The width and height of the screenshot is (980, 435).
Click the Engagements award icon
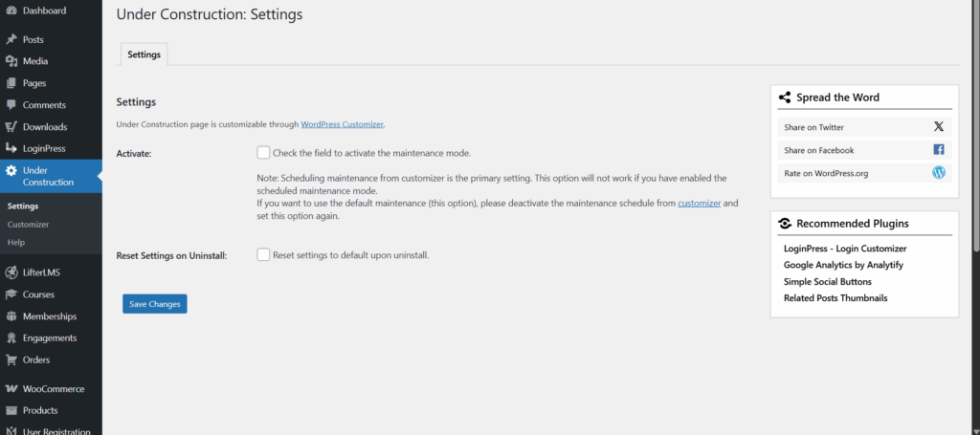point(11,338)
